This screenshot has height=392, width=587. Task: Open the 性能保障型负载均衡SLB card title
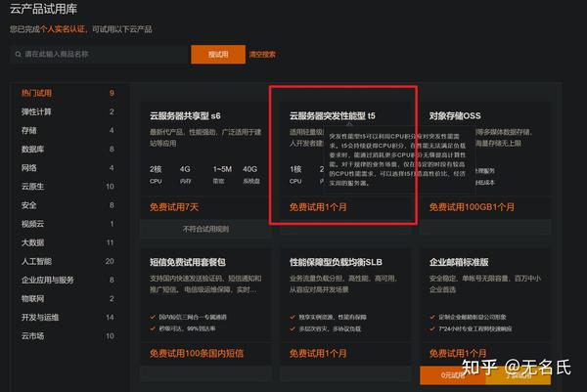[336, 262]
